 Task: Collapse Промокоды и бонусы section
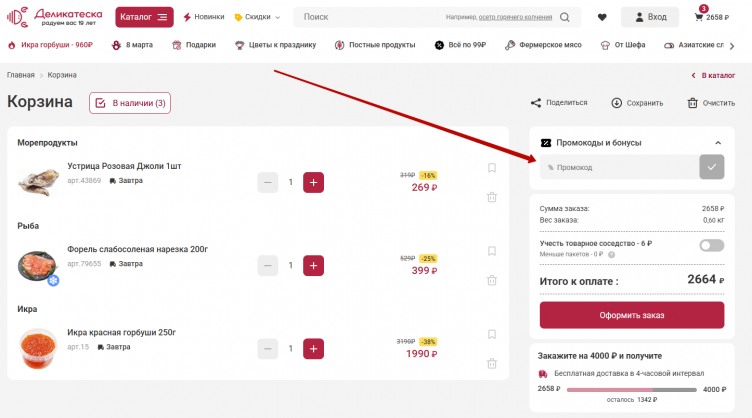[717, 143]
